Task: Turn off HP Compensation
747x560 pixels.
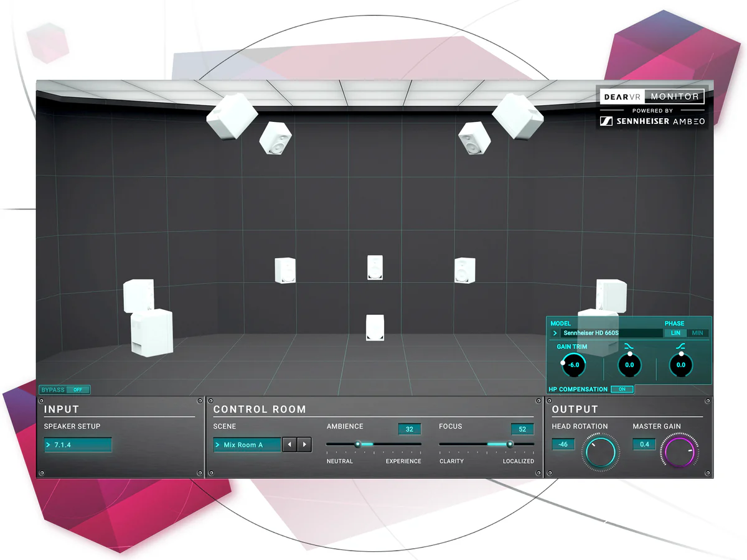Action: (622, 390)
